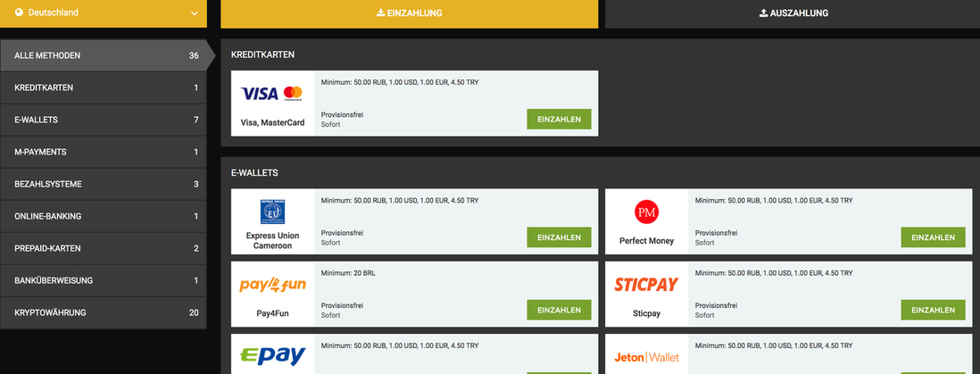Select Bezahlsysteme category in sidebar

pyautogui.click(x=104, y=185)
